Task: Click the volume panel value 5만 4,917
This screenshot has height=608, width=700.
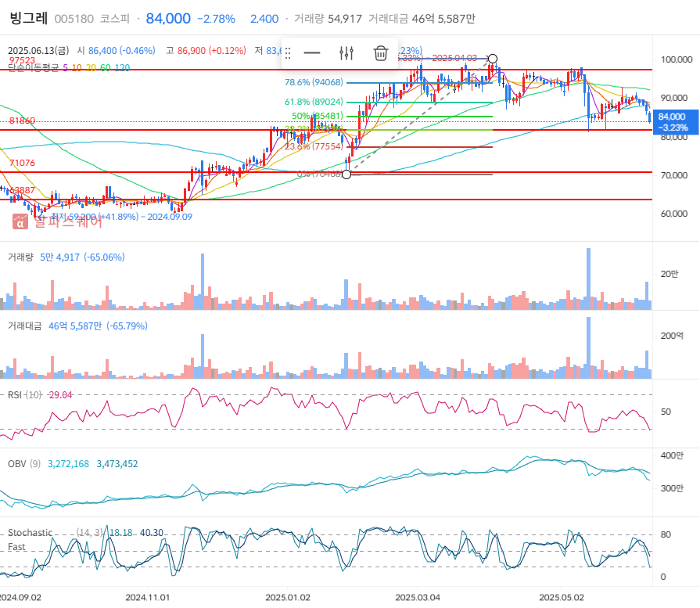Action: tap(59, 257)
